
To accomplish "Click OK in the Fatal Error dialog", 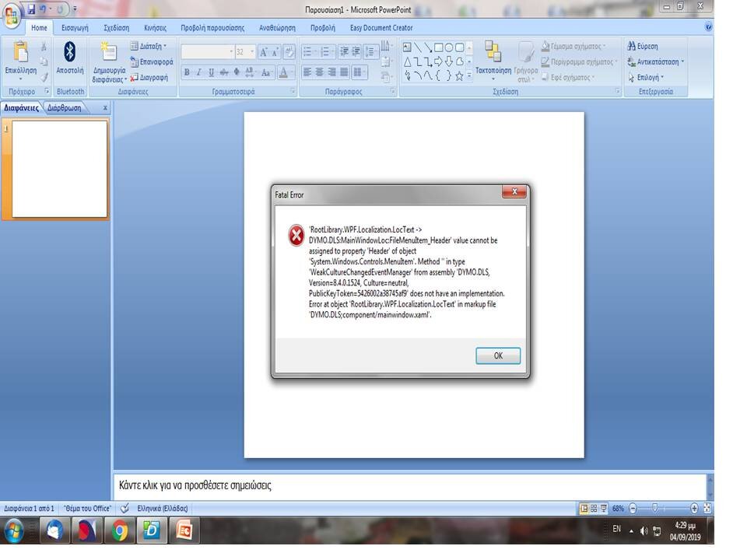I will tap(498, 355).
